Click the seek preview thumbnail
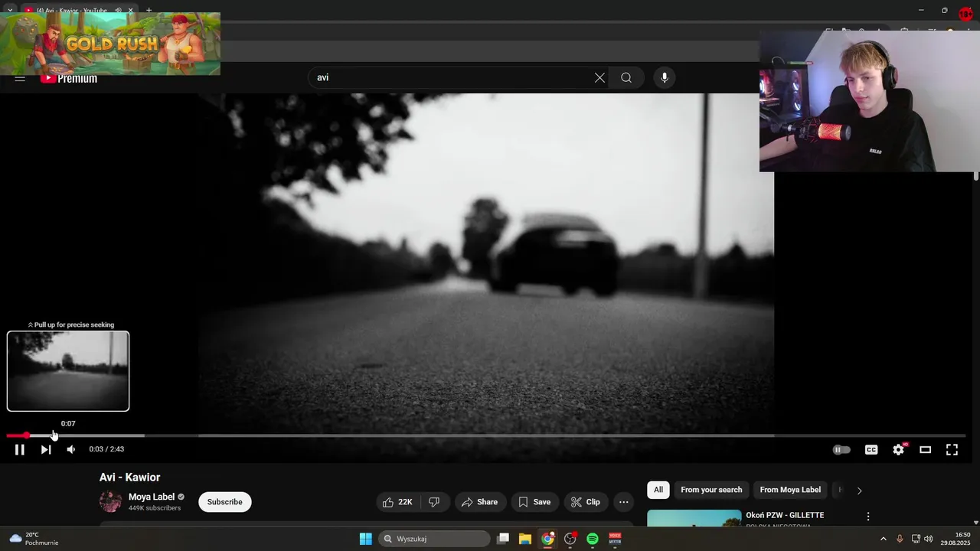The height and width of the screenshot is (551, 980). pos(68,371)
